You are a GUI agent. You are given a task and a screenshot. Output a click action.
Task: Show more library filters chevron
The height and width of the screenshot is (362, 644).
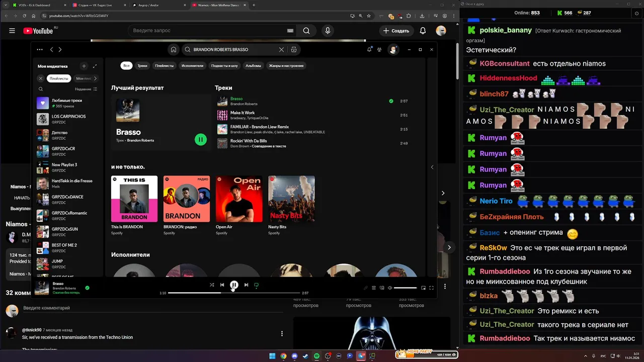click(x=95, y=78)
